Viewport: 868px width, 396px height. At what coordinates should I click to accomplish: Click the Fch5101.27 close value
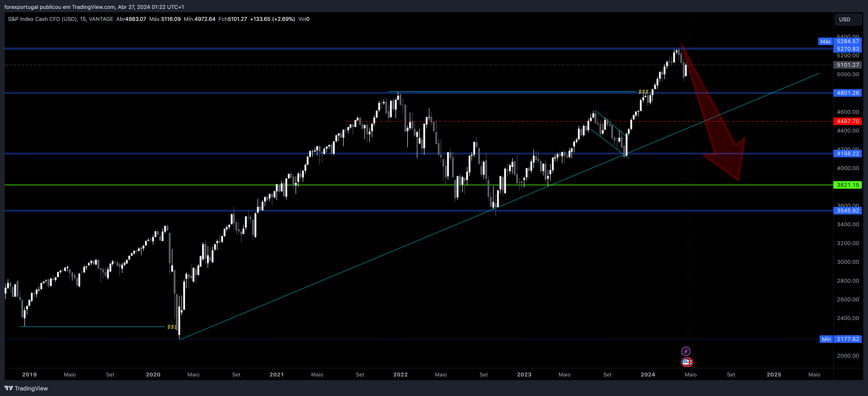[233, 19]
